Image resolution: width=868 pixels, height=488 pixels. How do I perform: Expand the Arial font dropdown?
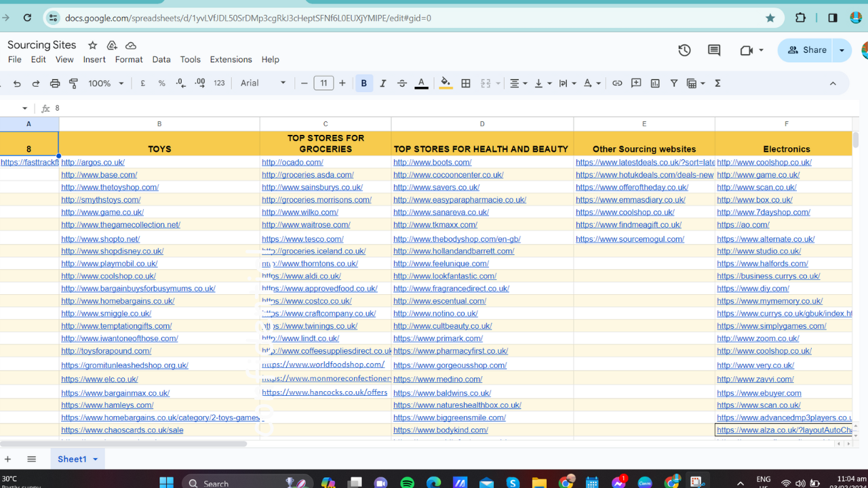click(x=263, y=83)
